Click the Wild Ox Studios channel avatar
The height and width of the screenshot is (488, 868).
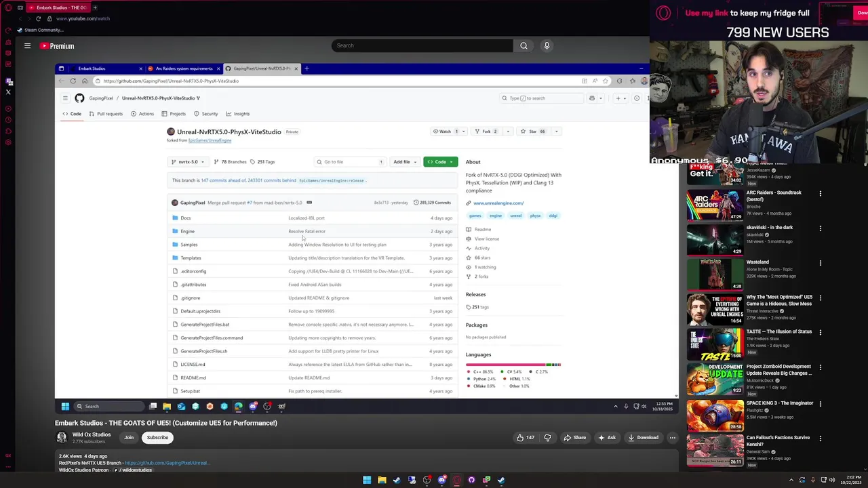[x=62, y=438]
